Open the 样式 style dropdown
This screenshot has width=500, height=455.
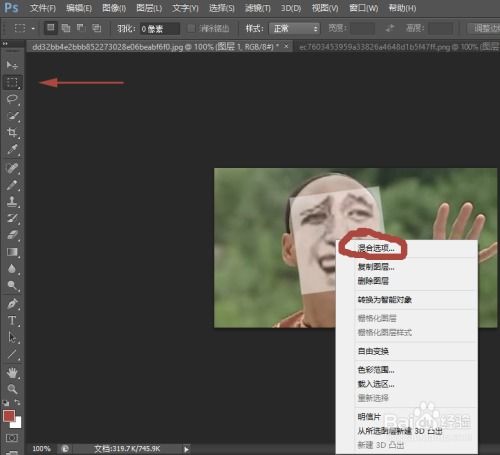tap(294, 29)
